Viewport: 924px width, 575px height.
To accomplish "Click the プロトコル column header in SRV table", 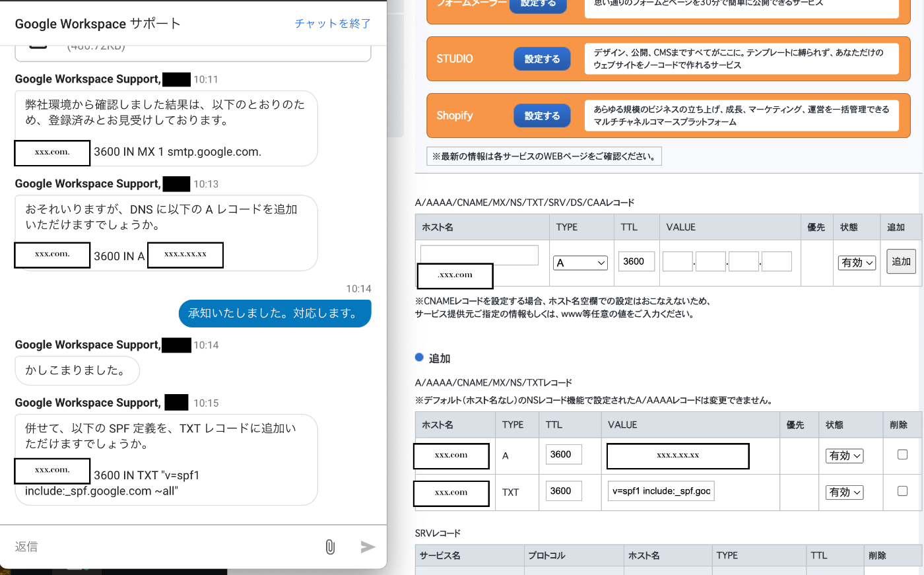I will point(546,555).
